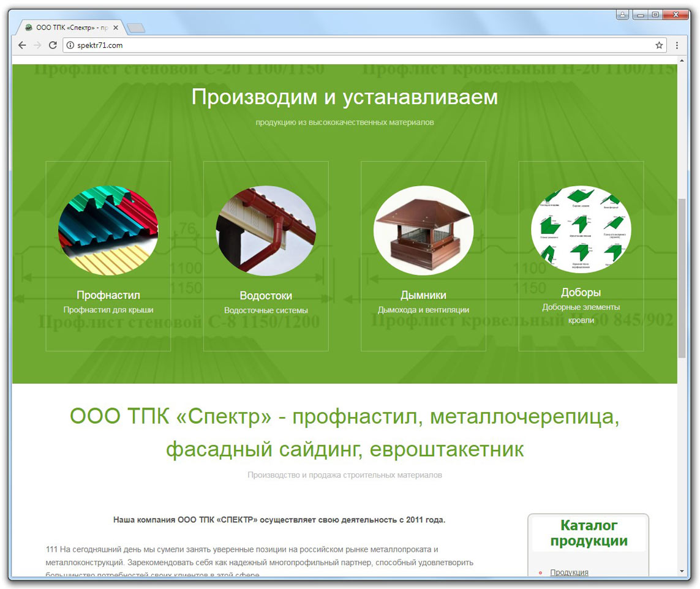Click the page scrollbar thumb
700x589 pixels.
pos(682,278)
